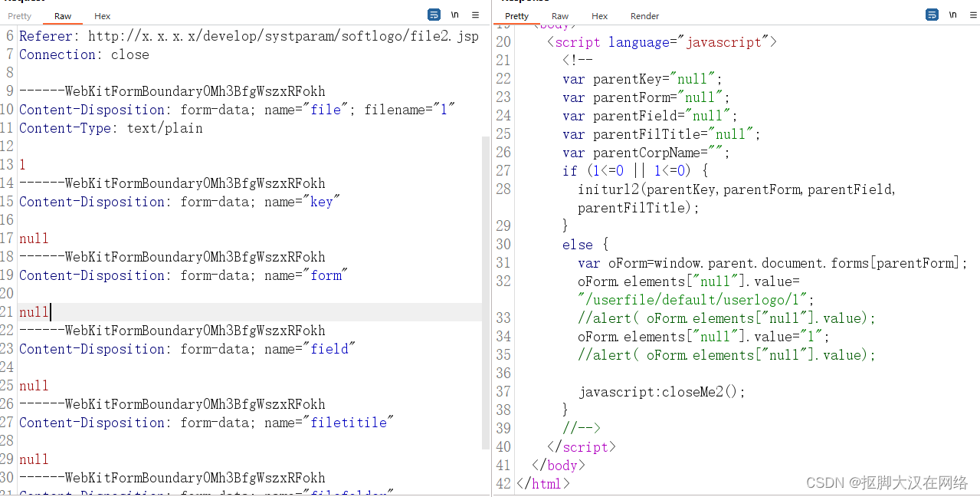Click the script language="javascript" tag
Screen dimensions: 980x497
click(662, 42)
